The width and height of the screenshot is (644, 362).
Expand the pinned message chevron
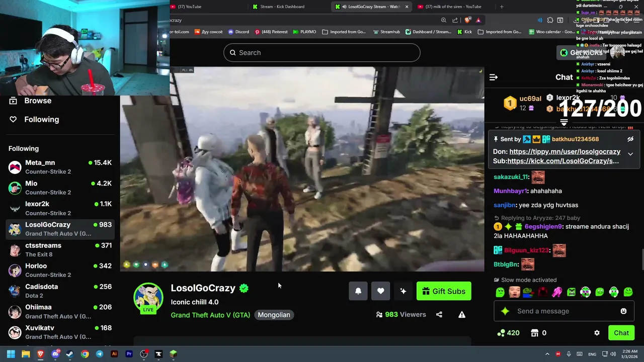[630, 154]
